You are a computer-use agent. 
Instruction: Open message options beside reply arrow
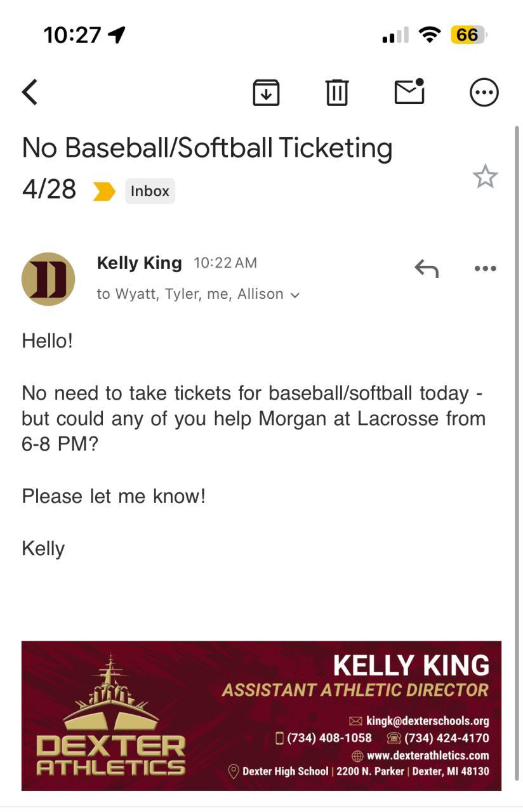(485, 268)
